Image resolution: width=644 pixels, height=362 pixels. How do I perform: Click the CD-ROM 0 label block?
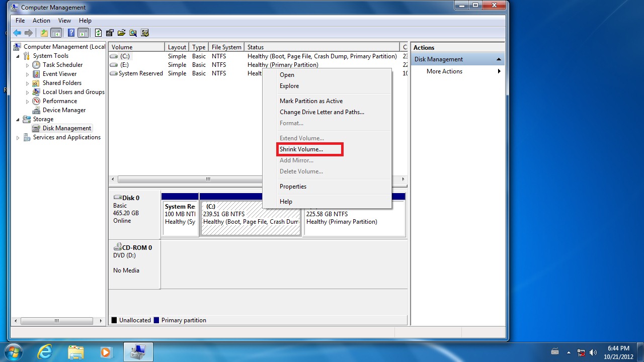pos(134,264)
